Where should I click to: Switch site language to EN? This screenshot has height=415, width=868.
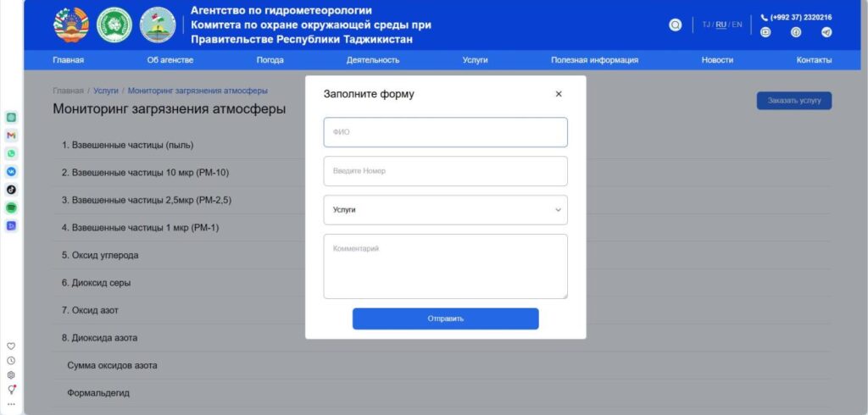[x=737, y=25]
